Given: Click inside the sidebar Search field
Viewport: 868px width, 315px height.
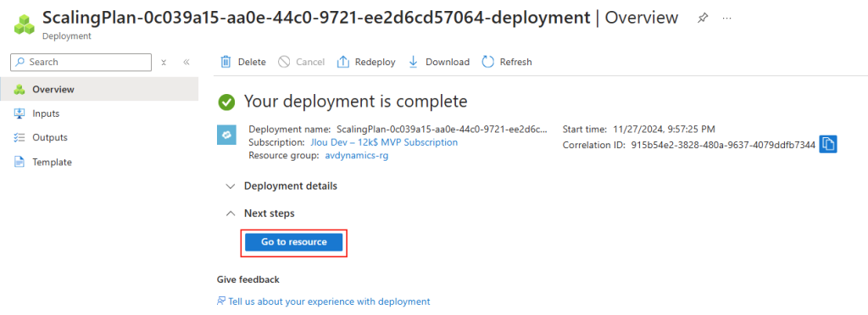Looking at the screenshot, I should [81, 63].
